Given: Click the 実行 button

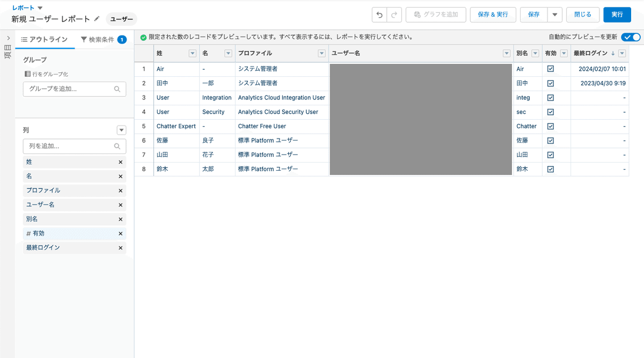Looking at the screenshot, I should tap(617, 15).
